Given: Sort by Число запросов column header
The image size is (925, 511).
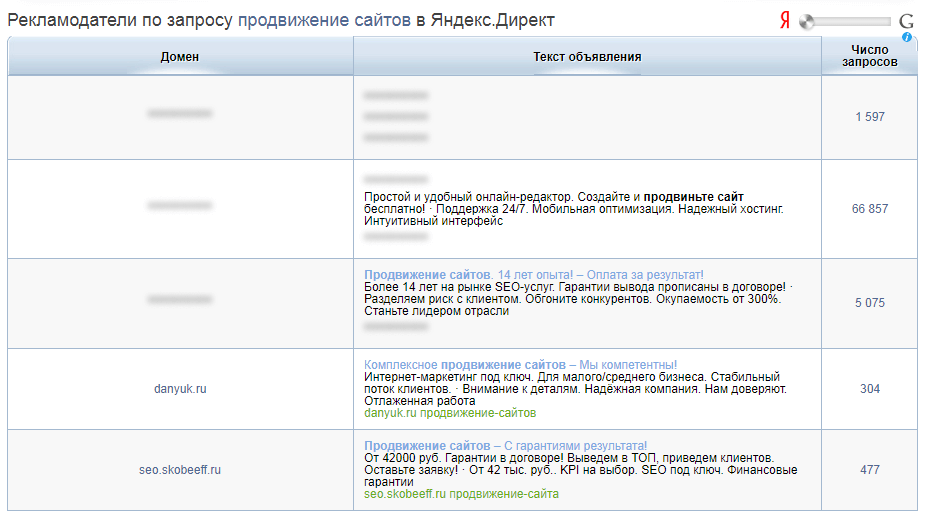Looking at the screenshot, I should point(869,56).
